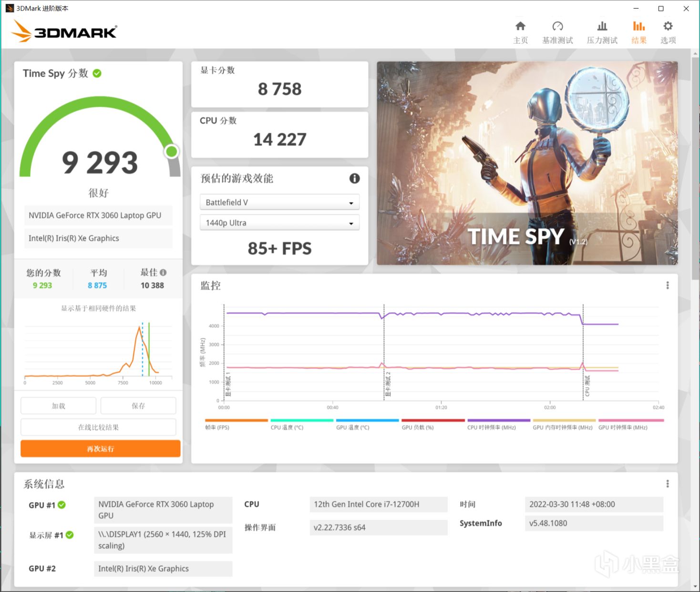Expand the Battlefield V game dropdown
Screen dimensions: 700x592
click(279, 203)
